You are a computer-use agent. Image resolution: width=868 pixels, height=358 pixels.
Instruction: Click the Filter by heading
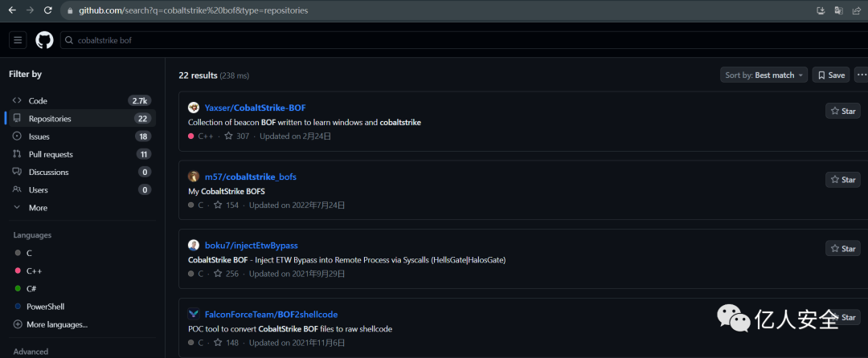tap(26, 74)
